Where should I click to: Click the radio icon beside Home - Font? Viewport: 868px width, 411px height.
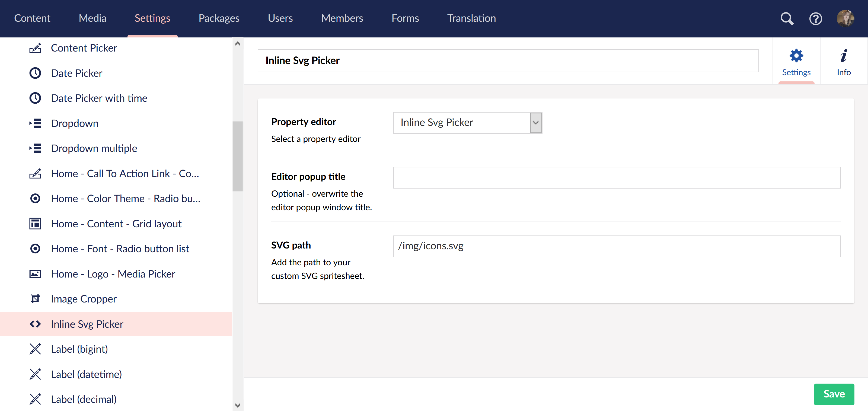click(35, 248)
